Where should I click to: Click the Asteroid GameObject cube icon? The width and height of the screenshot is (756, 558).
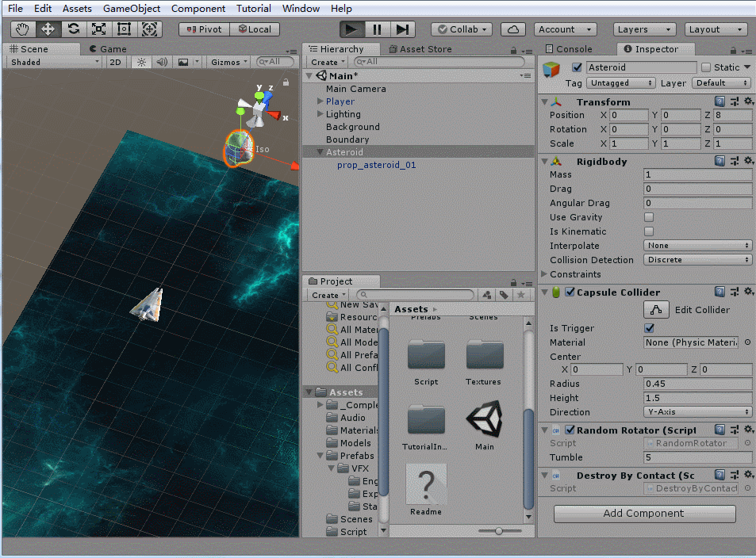pyautogui.click(x=551, y=70)
